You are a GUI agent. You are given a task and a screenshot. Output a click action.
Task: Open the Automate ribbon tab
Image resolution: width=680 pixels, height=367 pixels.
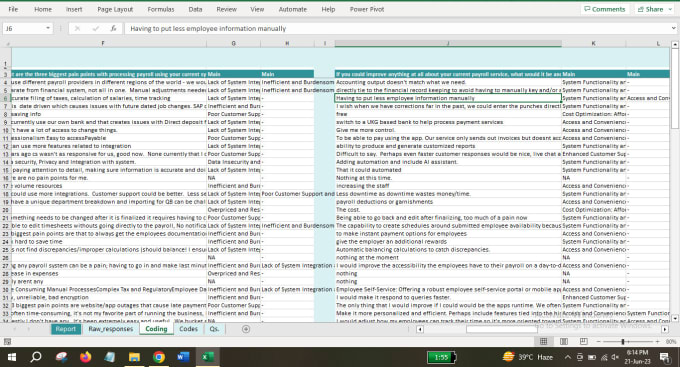(x=293, y=9)
